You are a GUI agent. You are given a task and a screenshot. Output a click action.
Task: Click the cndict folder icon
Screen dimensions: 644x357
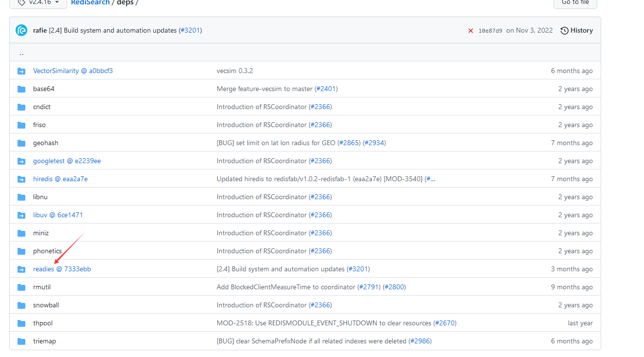(x=21, y=107)
